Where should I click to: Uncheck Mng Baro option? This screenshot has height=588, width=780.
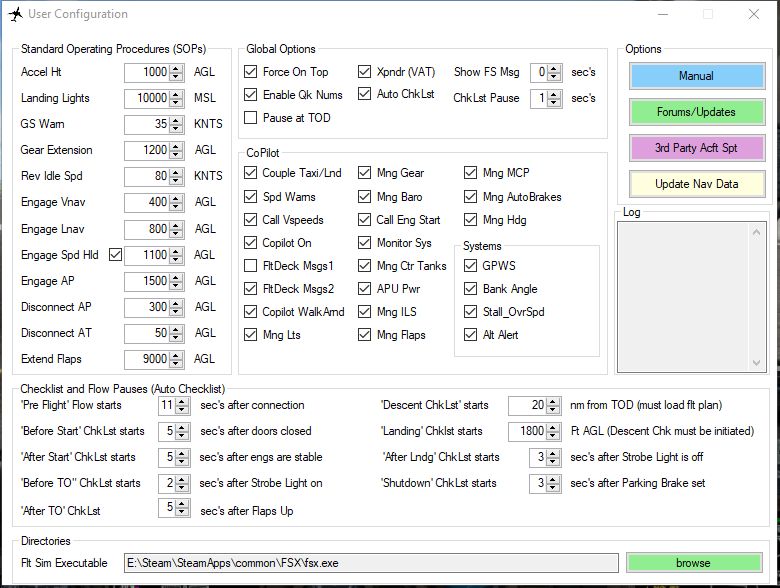(365, 196)
